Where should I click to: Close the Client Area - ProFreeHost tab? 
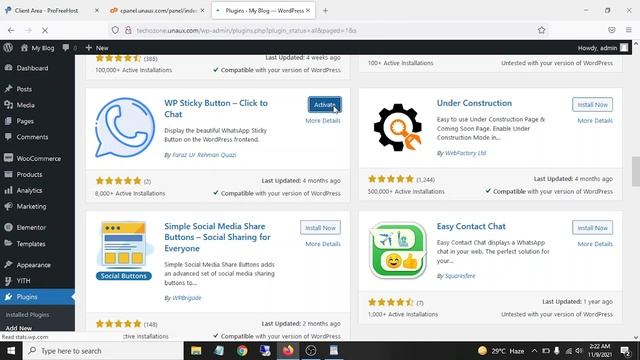point(96,11)
